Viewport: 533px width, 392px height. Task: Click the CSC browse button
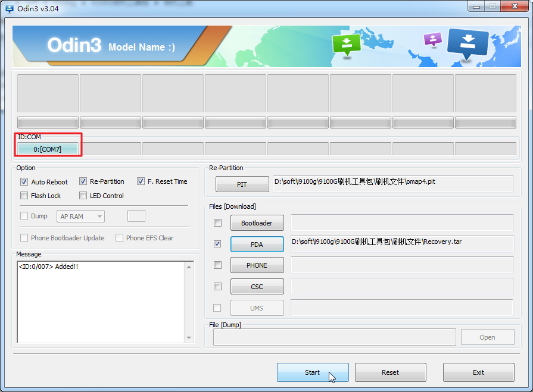(257, 287)
